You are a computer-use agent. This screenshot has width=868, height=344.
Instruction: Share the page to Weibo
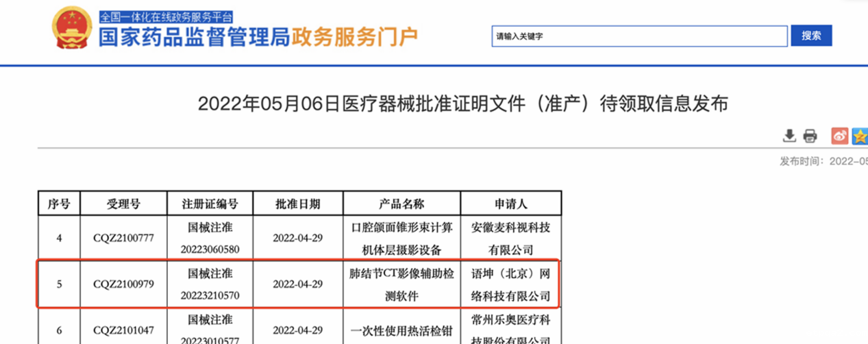click(x=839, y=136)
